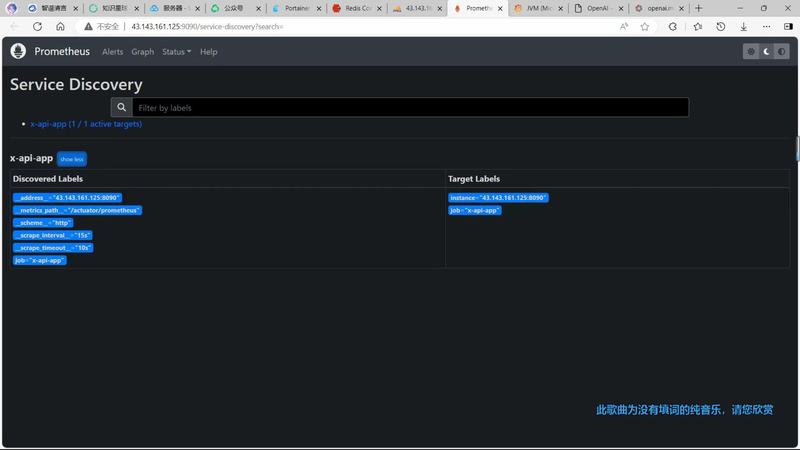Image resolution: width=800 pixels, height=450 pixels.
Task: Click the __metrics_path__ label badge
Action: (x=78, y=210)
